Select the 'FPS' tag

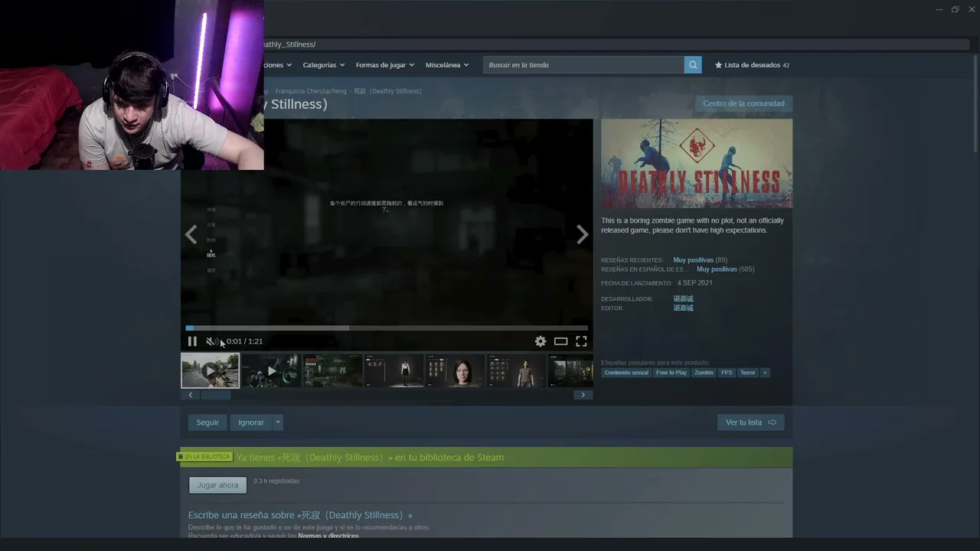(x=727, y=373)
